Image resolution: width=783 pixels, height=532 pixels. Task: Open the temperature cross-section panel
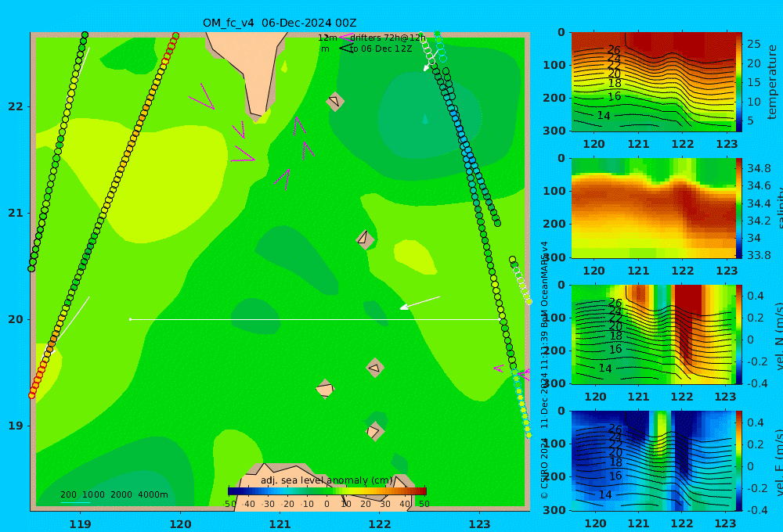pyautogui.click(x=653, y=82)
